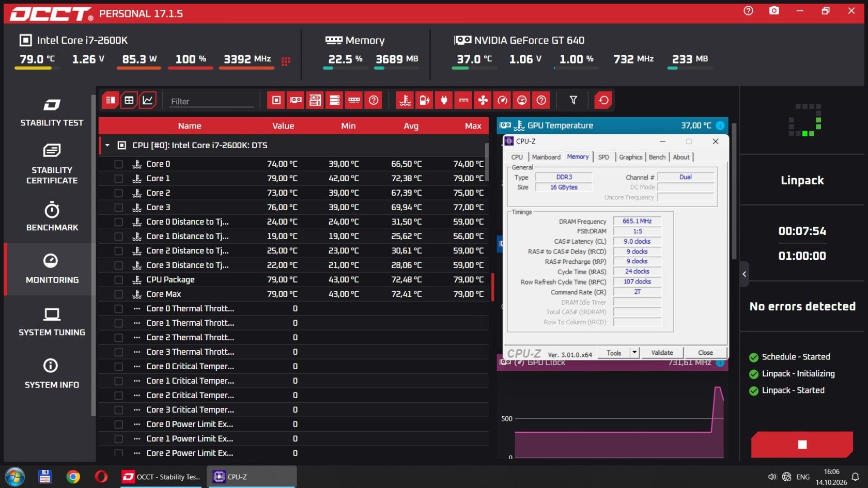Toggle the fan sensor filter icon

pyautogui.click(x=483, y=100)
